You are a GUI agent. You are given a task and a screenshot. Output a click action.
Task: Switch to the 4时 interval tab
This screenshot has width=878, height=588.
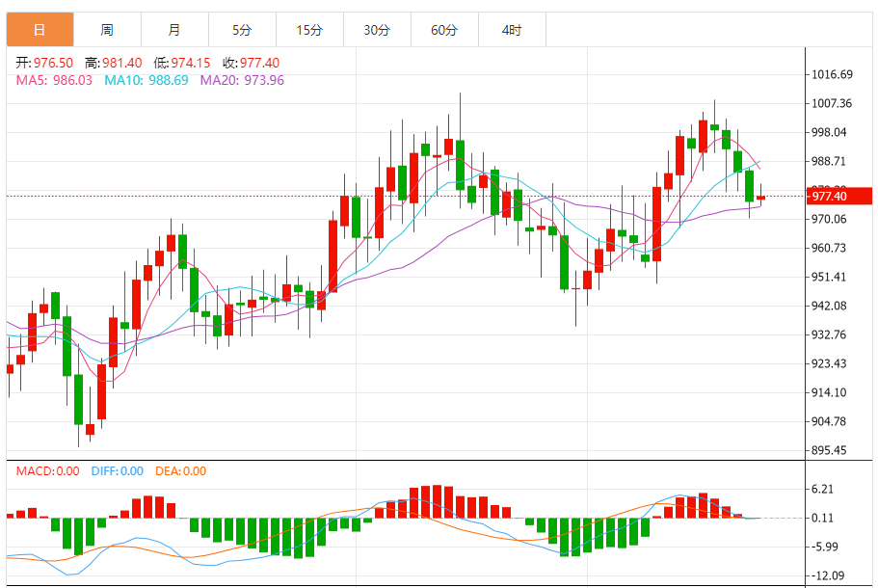tap(512, 30)
